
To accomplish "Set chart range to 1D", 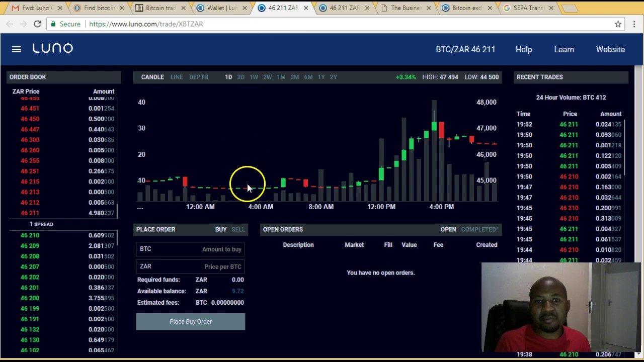I will (x=228, y=77).
